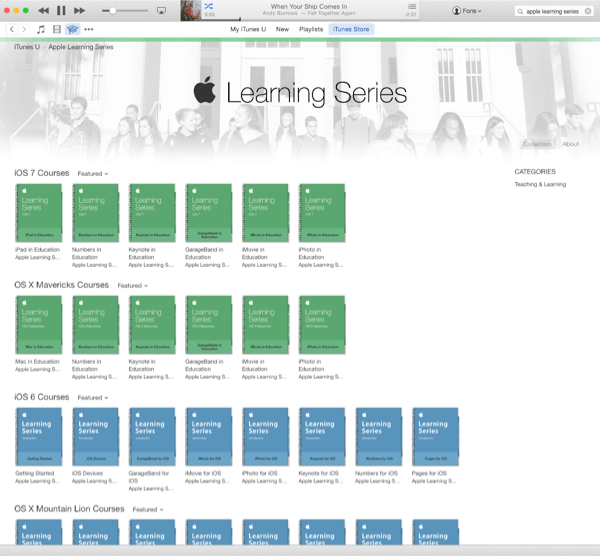Viewport: 600px width, 556px height.
Task: Pause the current song
Action: (x=61, y=11)
